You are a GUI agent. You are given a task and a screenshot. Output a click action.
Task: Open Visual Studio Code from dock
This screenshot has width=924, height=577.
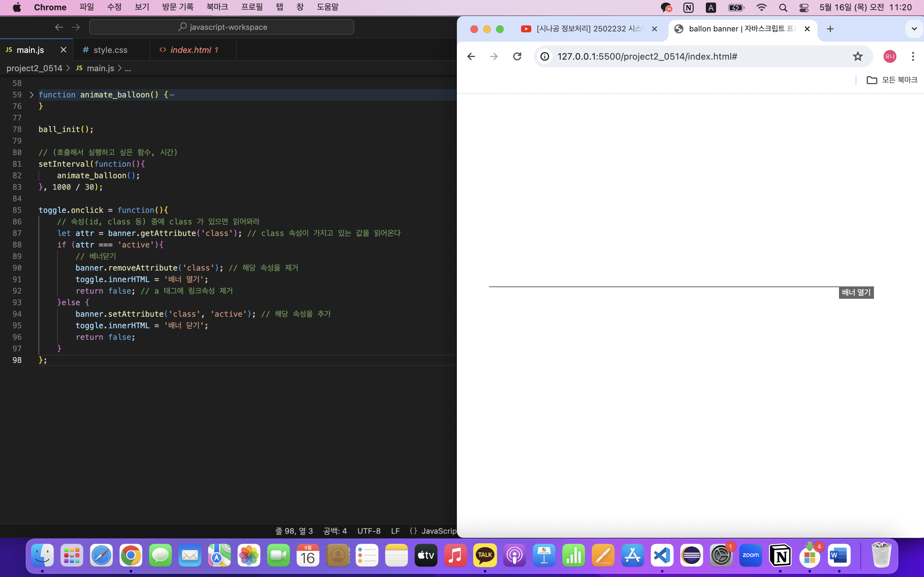coord(662,555)
